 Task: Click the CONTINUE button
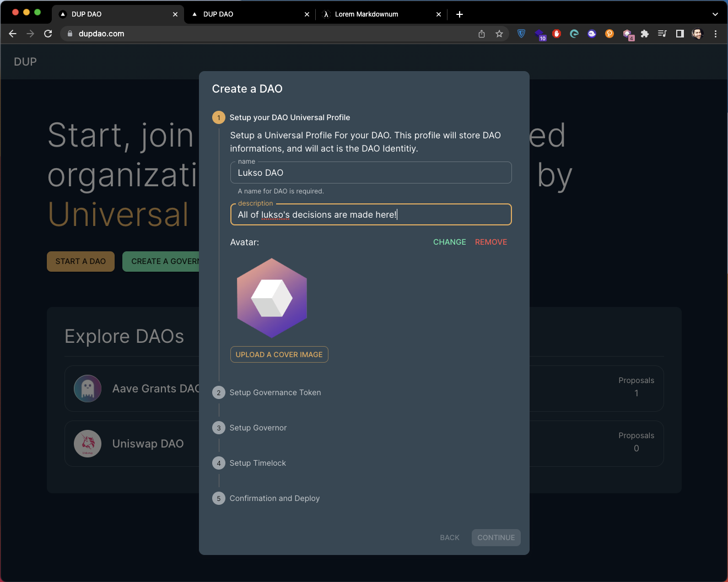coord(496,537)
